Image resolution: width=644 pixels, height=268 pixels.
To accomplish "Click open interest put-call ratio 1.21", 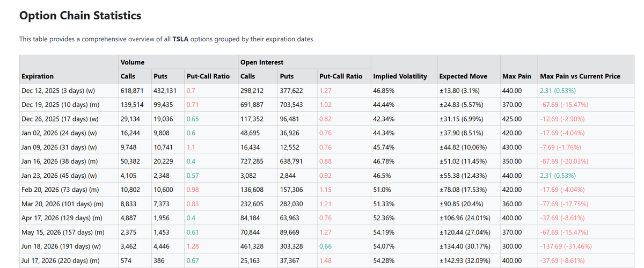I will click(x=325, y=204).
